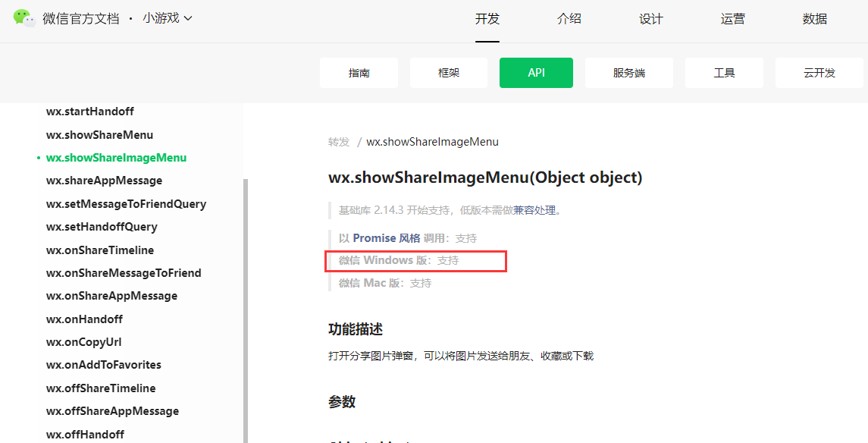Select the green API button
This screenshot has width=868, height=443.
pyautogui.click(x=536, y=73)
